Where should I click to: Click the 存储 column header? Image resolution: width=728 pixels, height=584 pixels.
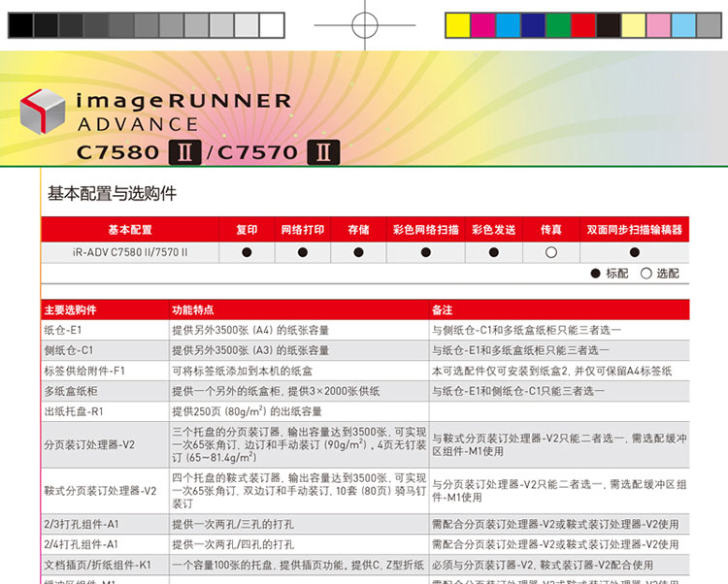pyautogui.click(x=358, y=230)
